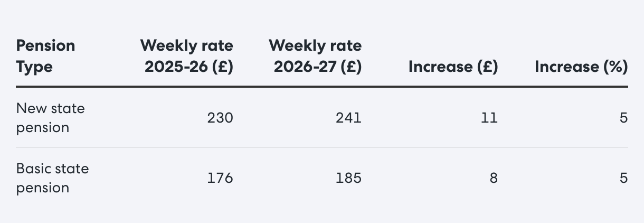
Task: Click the 8 pound increase cell
Action: point(494,178)
